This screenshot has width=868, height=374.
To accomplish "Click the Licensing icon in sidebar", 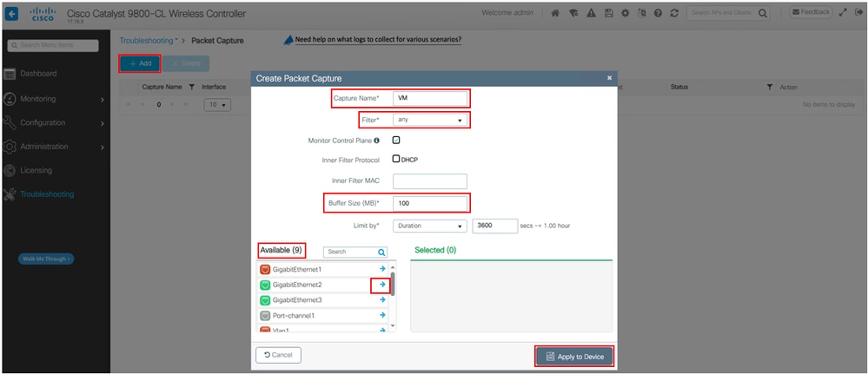I will pos(10,170).
